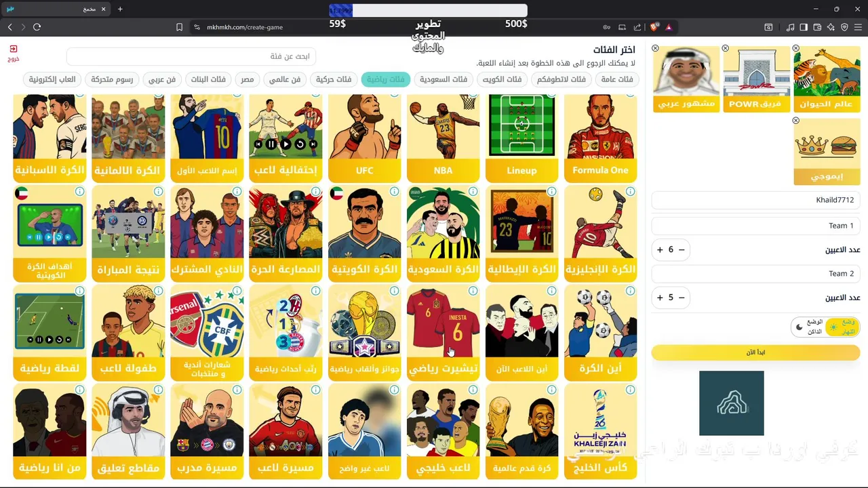
Task: Increase Team 2 player count
Action: (x=660, y=298)
